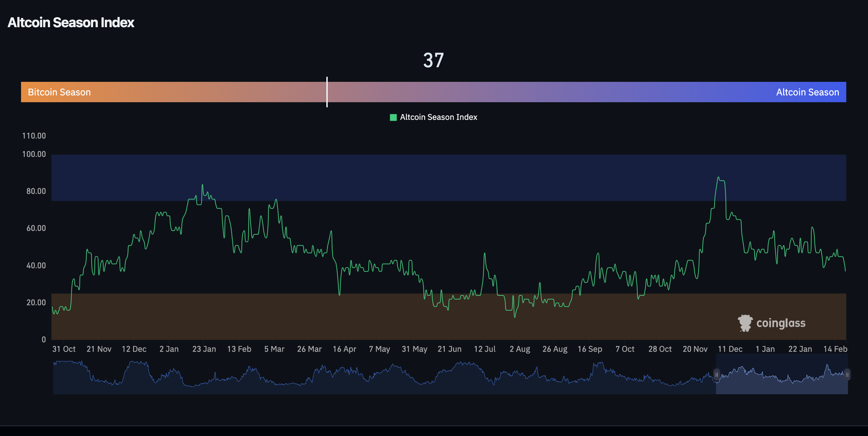Screen dimensions: 868x436
Task: Select the 31 Oct axis label
Action: tap(64, 349)
